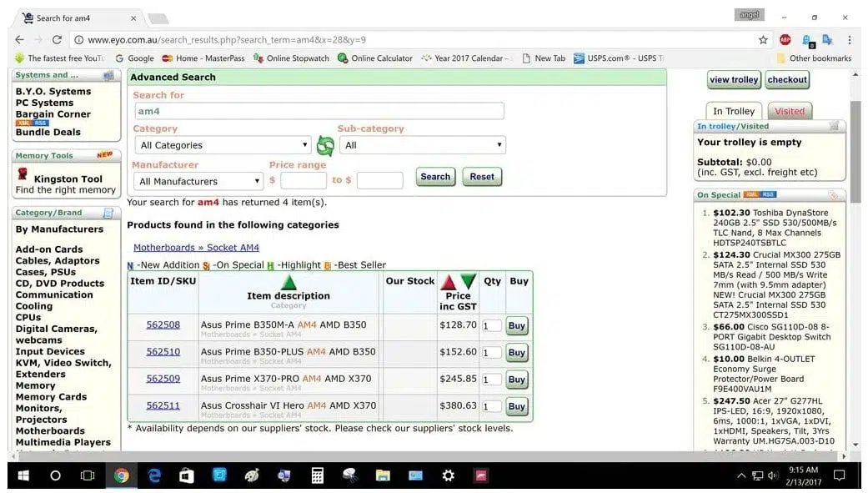Click the trolley icon in trolley panel header

[835, 126]
